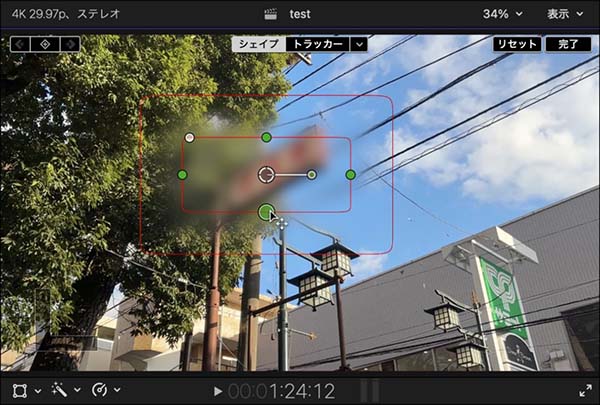Image resolution: width=600 pixels, height=405 pixels.
Task: Open the 34% zoom level menu
Action: click(x=502, y=14)
